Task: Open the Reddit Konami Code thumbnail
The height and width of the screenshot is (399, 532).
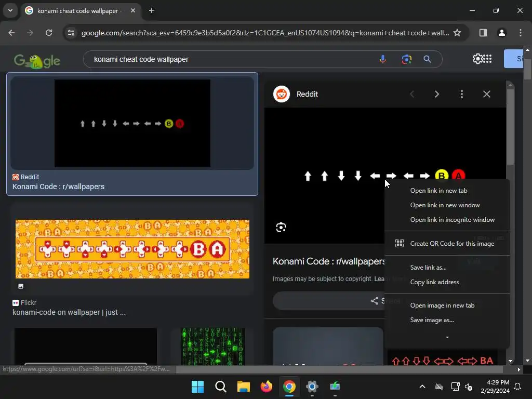Action: click(132, 123)
